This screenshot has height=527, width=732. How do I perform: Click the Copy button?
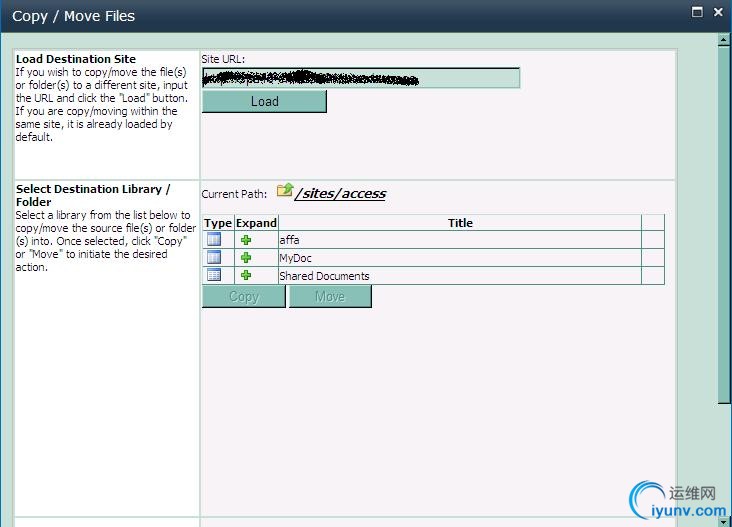pos(244,296)
